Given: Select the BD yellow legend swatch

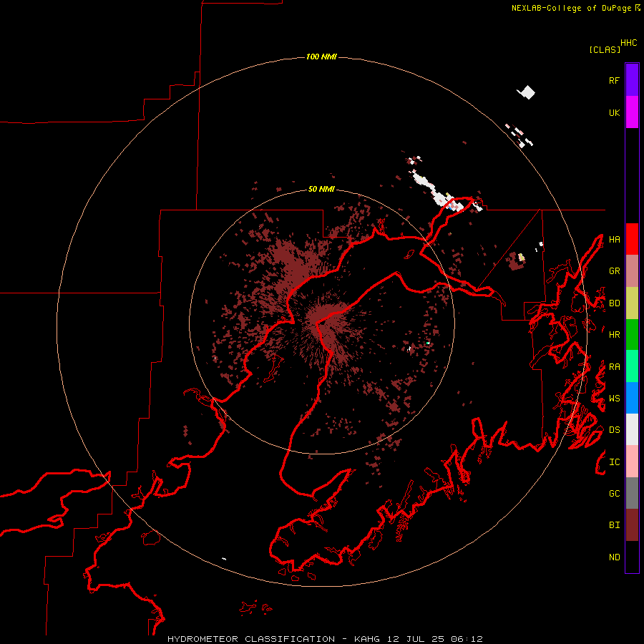Looking at the screenshot, I should click(x=632, y=303).
